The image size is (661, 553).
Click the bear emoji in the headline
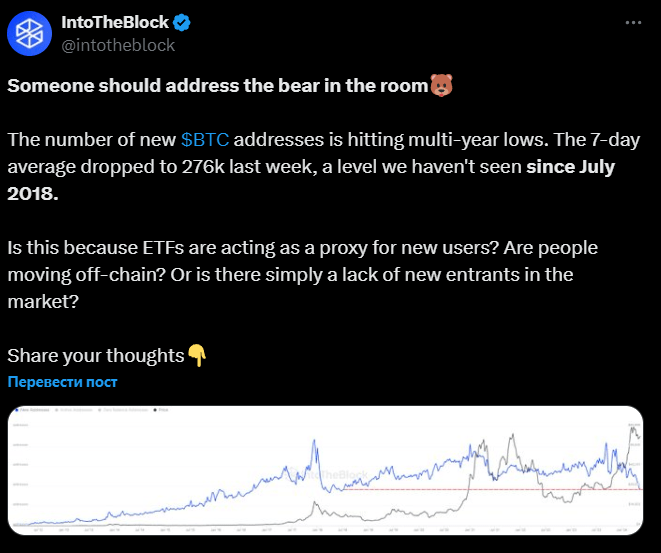pos(441,86)
